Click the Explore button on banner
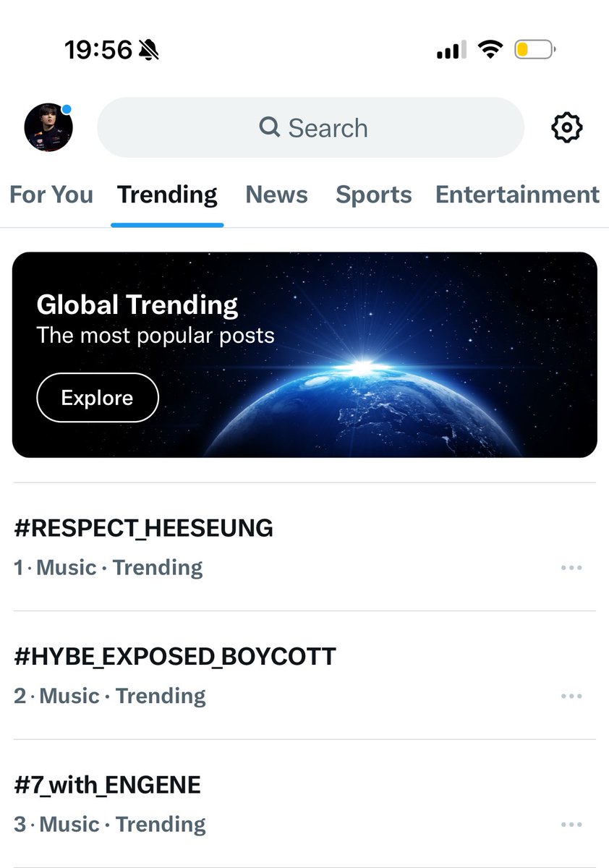 (97, 398)
